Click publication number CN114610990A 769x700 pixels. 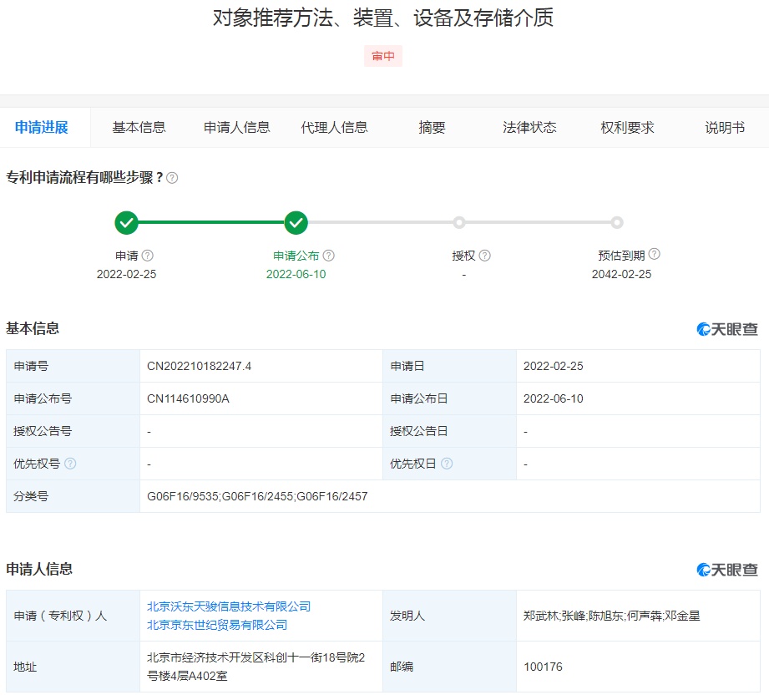(x=189, y=398)
